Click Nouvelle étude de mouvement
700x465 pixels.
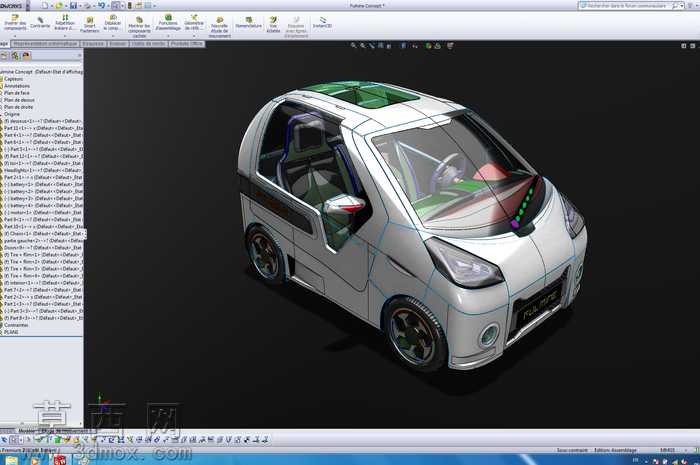(220, 27)
